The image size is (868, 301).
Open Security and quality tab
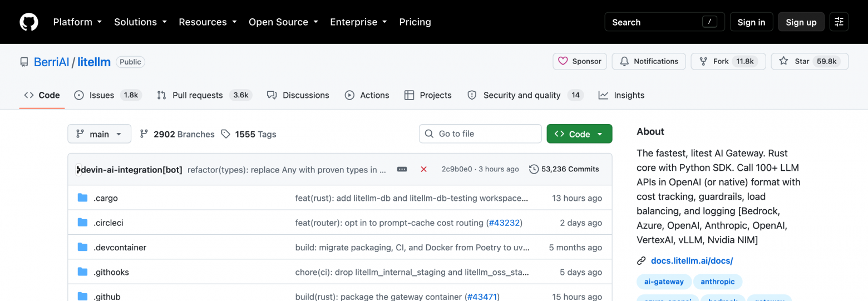(x=525, y=95)
